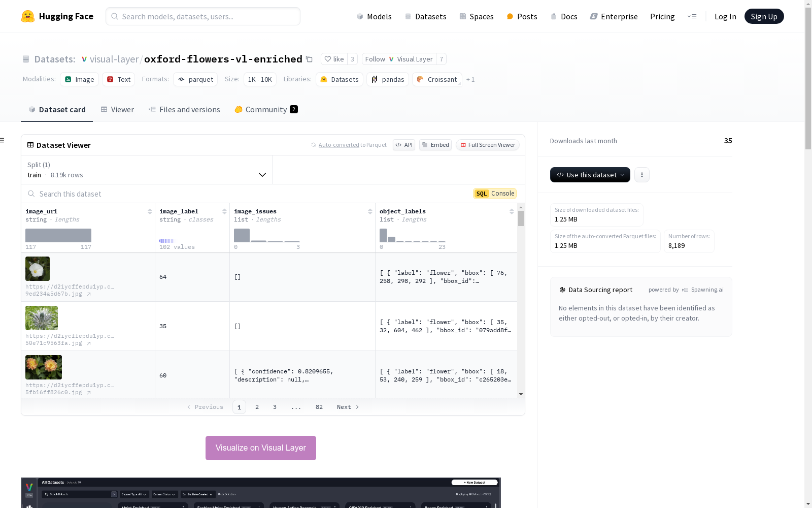Follow Visual Layer

(x=399, y=59)
